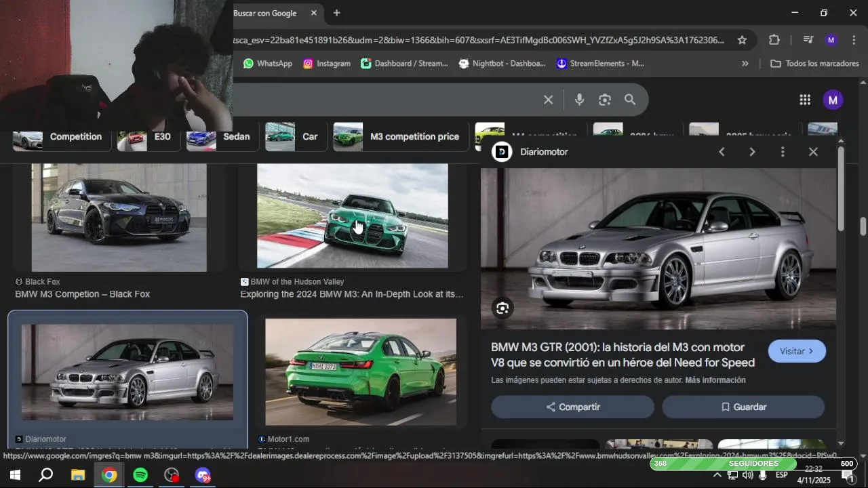Open the preview panel's three-dot menu
Image resolution: width=868 pixels, height=488 pixels.
(x=783, y=152)
